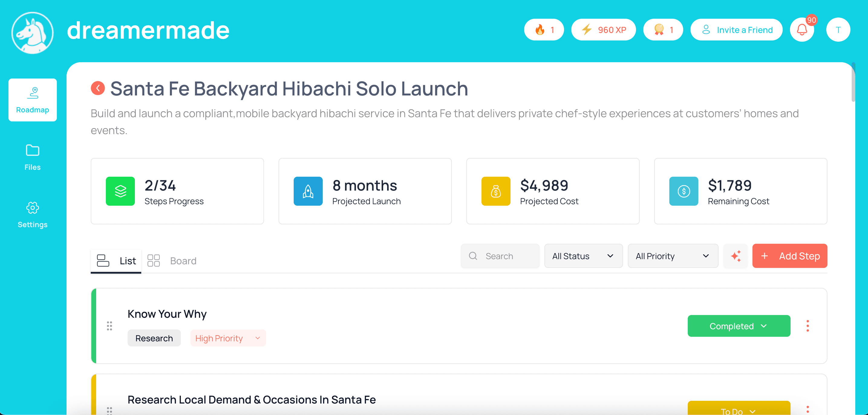Expand the All Status filter dropdown
This screenshot has height=415, width=868.
(583, 256)
